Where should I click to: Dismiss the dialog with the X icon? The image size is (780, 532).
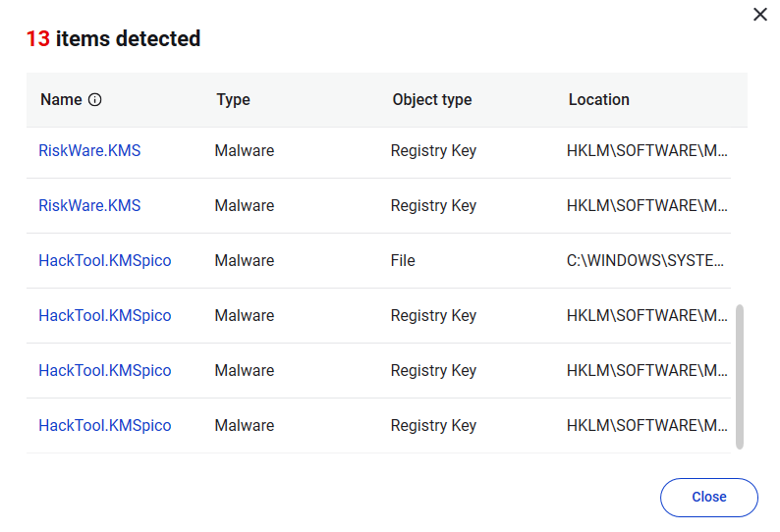pyautogui.click(x=759, y=14)
